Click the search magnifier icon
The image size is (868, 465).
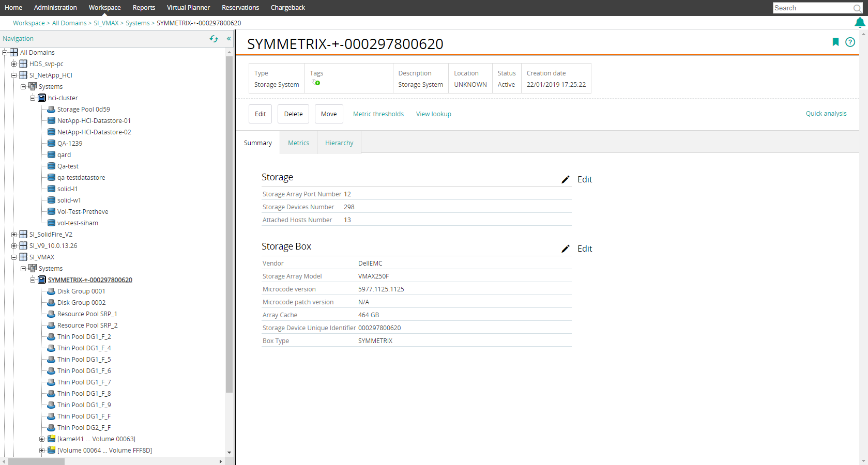click(x=858, y=8)
